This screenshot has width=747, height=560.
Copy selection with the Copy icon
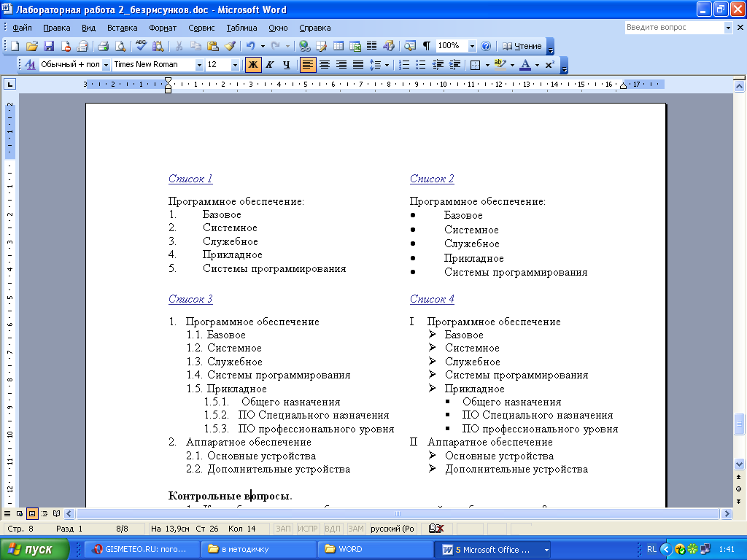point(196,46)
